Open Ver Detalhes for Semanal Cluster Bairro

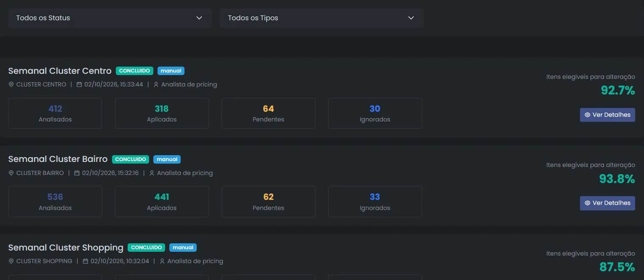607,203
